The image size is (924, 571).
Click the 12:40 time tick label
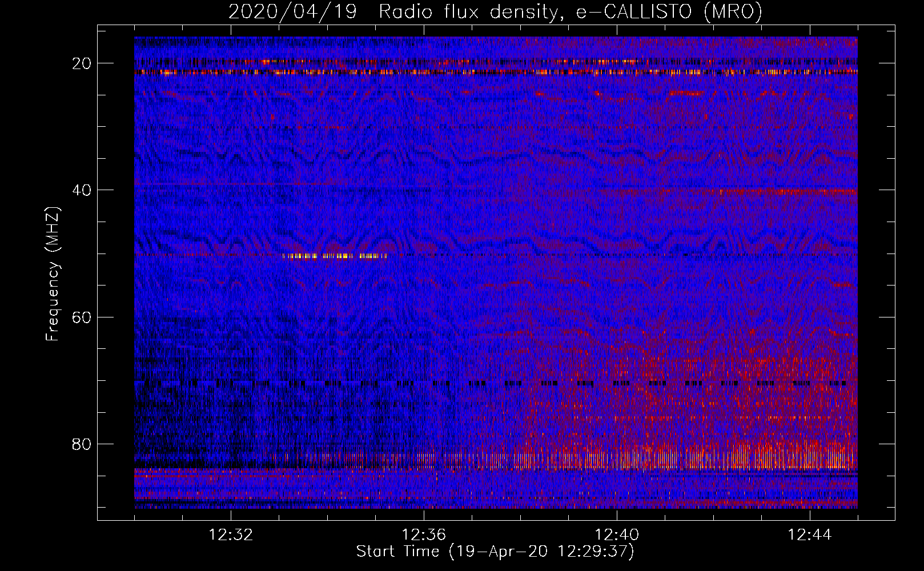(x=617, y=535)
